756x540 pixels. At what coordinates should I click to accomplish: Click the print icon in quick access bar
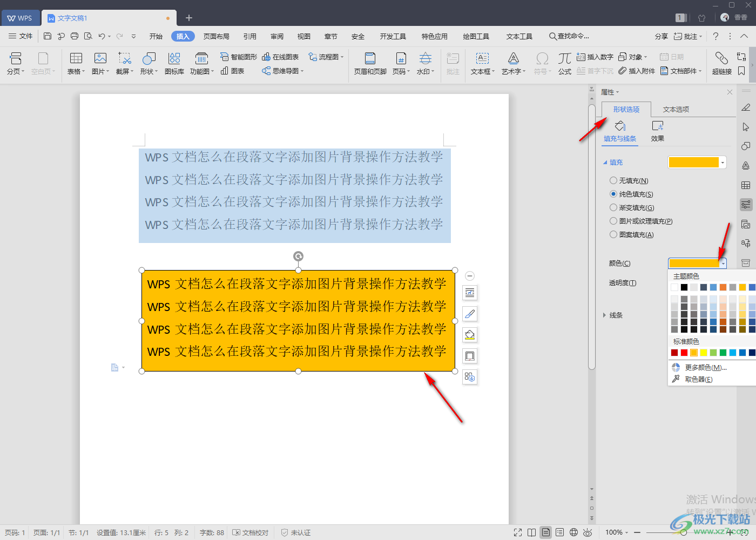click(75, 36)
